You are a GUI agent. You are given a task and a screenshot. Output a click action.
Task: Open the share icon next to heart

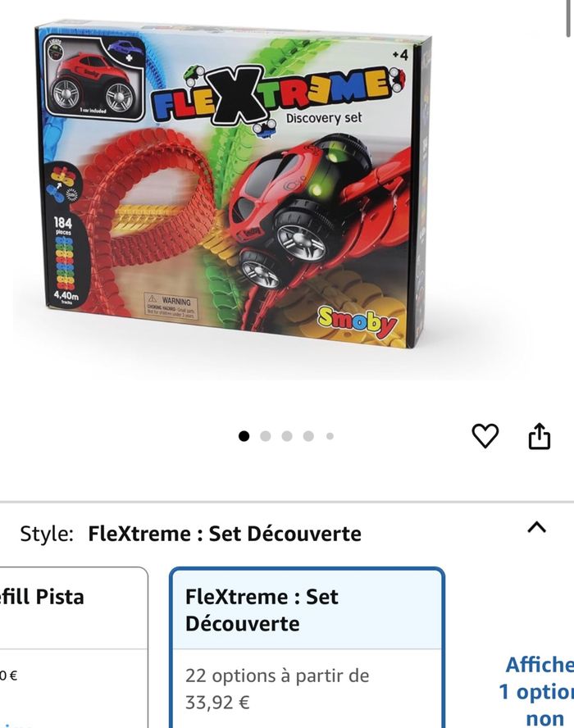(x=540, y=435)
